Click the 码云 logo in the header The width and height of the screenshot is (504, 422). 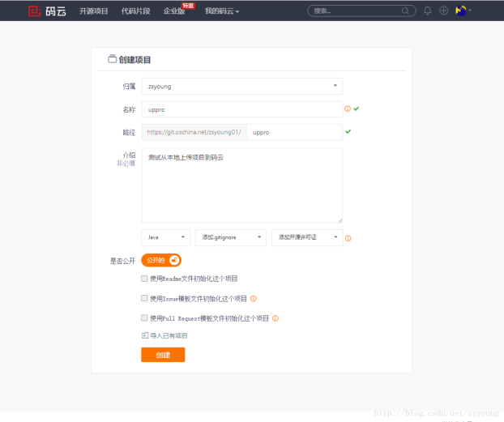(47, 11)
